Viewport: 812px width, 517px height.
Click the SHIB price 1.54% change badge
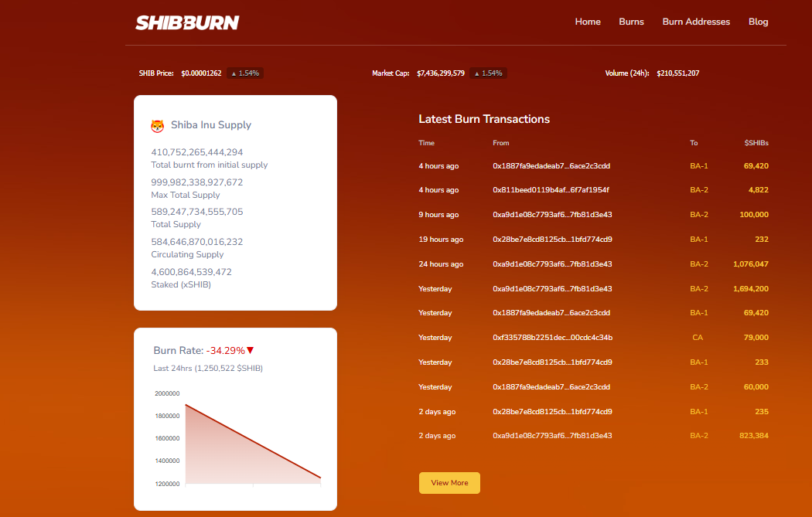coord(245,73)
